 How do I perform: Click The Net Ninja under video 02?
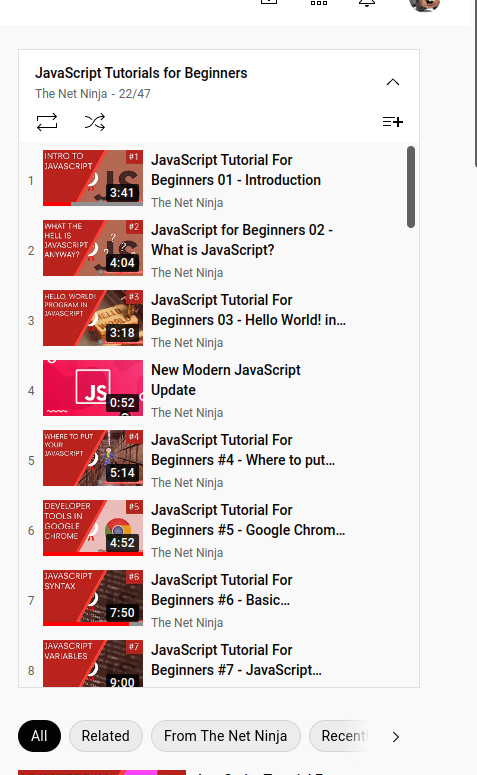(187, 272)
